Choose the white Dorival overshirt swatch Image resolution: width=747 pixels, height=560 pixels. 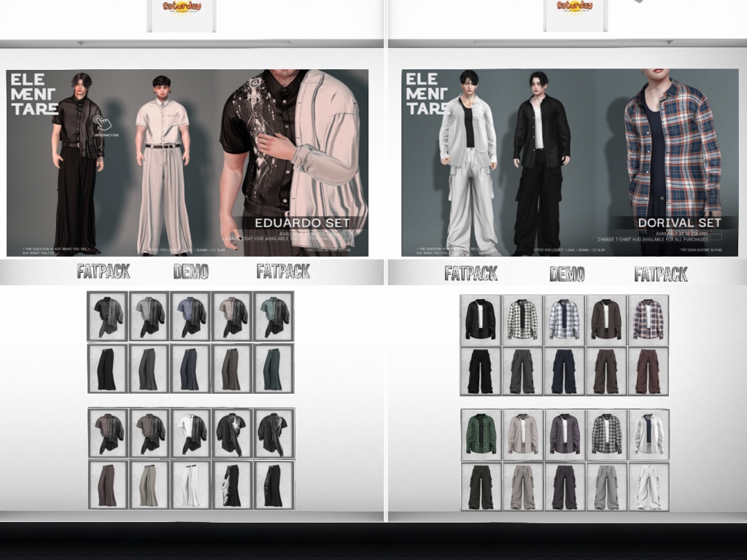tap(649, 435)
